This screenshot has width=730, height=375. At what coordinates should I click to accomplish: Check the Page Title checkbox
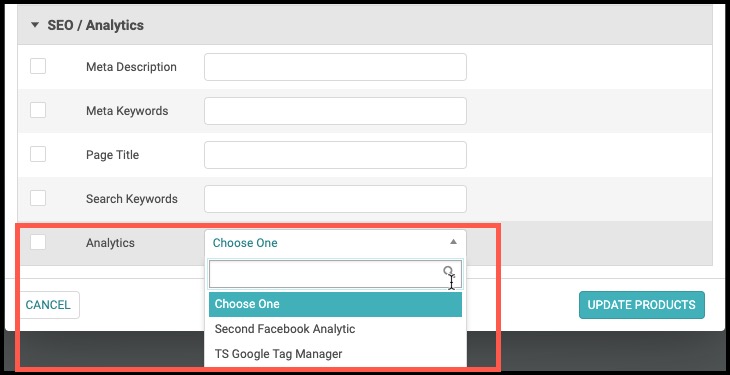(x=38, y=154)
